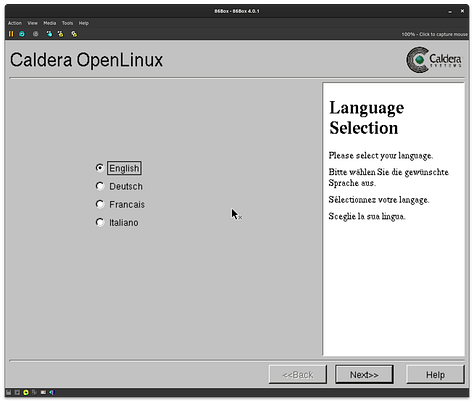Open the View menu
474x403 pixels.
tap(32, 23)
